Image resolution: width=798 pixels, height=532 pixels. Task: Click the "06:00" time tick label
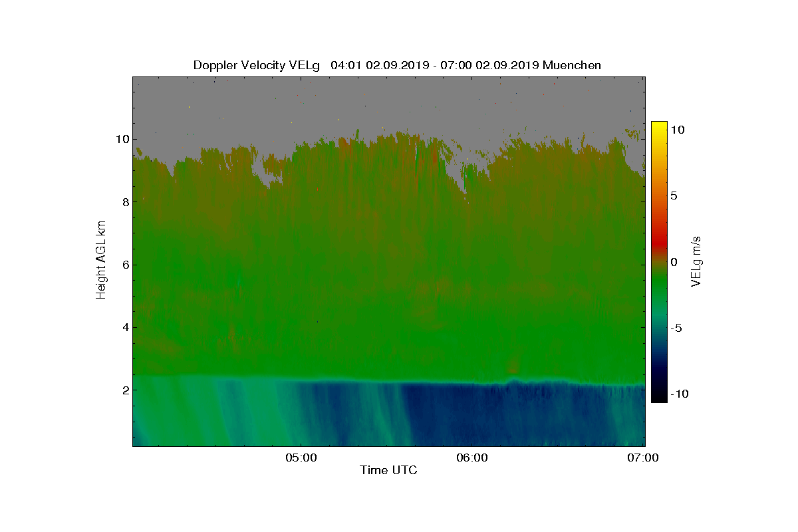tap(472, 458)
